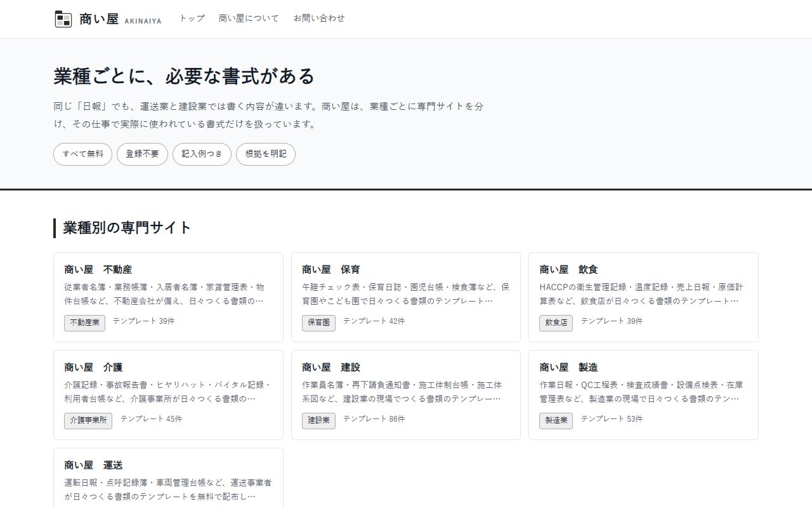
Task: Click the テンプレート 42件 text
Action: coord(374,321)
